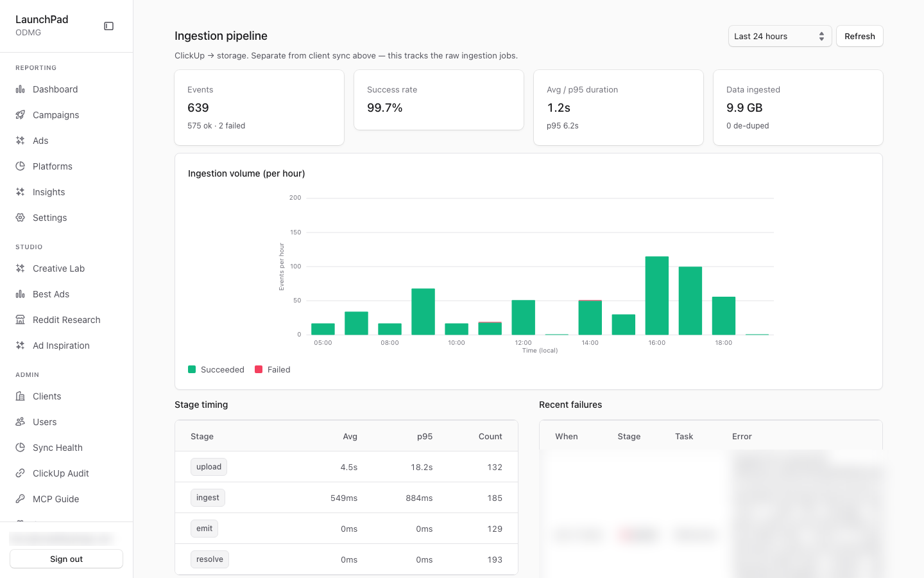The width and height of the screenshot is (924, 578).
Task: Open Settings using the gear icon
Action: [x=21, y=218]
